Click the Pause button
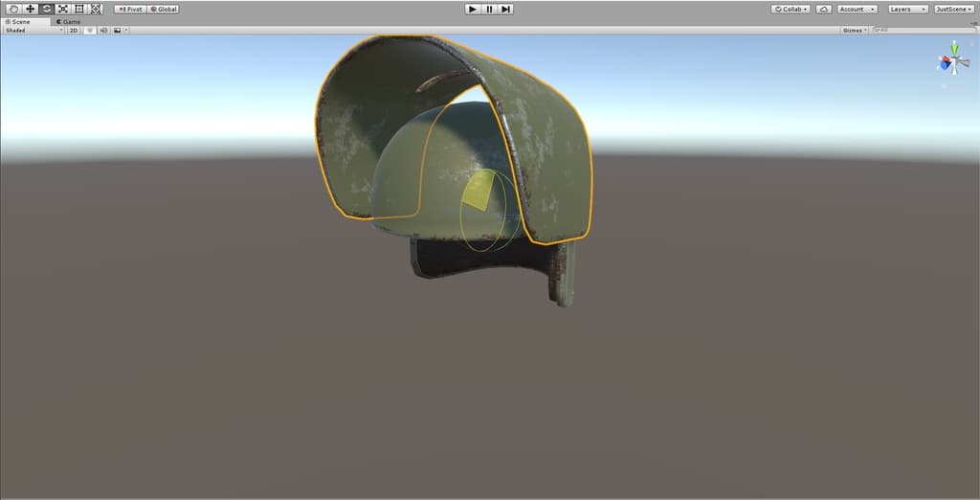Screen dimensions: 980x500 (489, 10)
